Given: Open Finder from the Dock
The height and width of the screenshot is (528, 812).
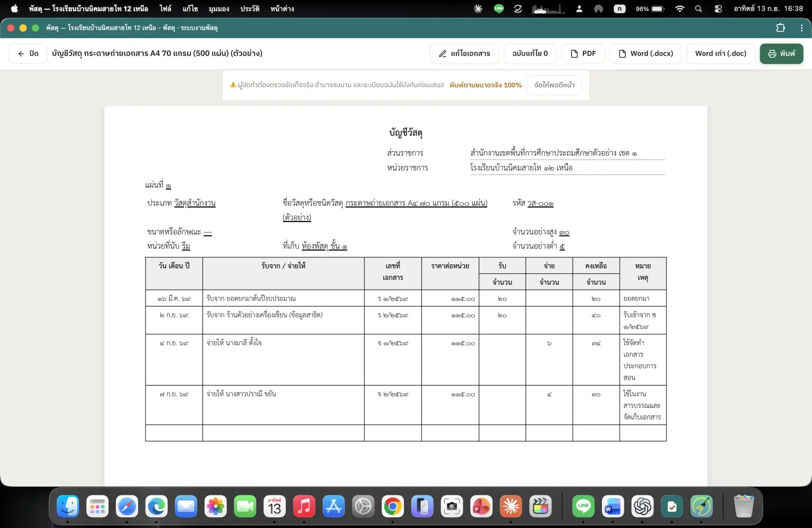Looking at the screenshot, I should [x=68, y=507].
